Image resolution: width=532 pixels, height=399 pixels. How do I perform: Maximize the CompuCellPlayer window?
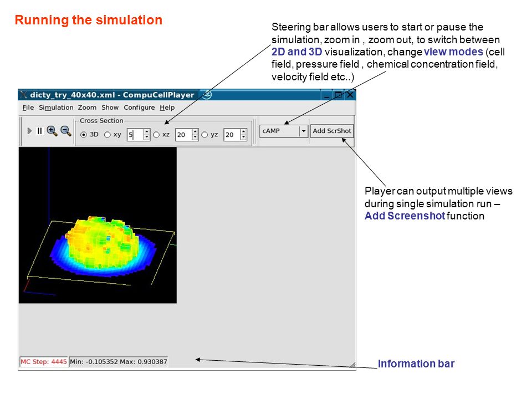coord(338,95)
